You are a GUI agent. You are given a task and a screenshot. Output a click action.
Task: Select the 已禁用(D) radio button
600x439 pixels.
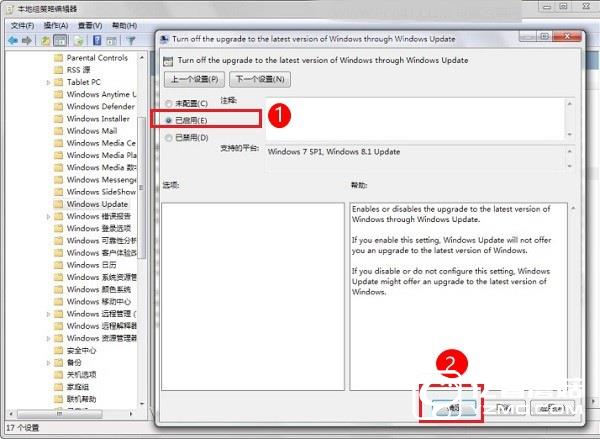(x=168, y=138)
